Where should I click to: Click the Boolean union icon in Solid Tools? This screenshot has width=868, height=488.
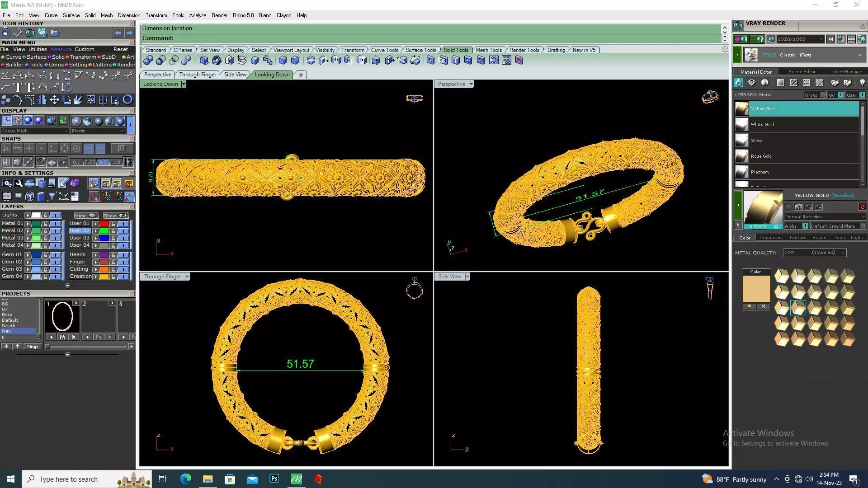click(x=148, y=60)
